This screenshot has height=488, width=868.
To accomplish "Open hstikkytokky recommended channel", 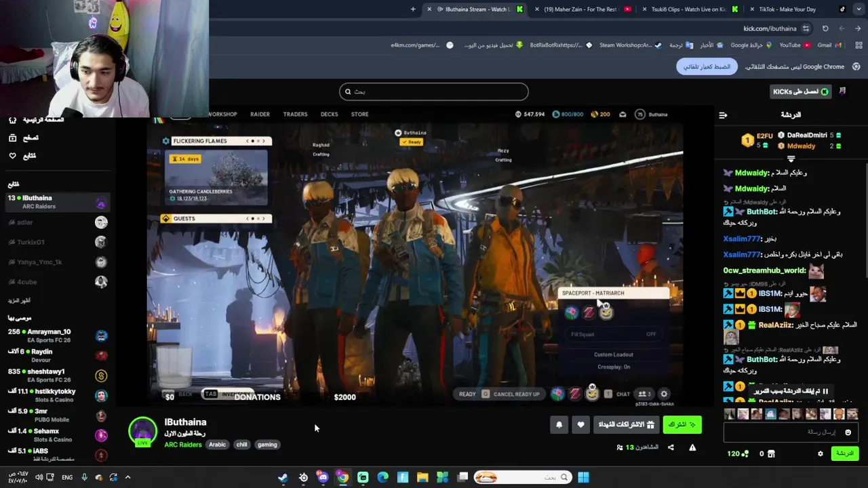I will click(57, 395).
